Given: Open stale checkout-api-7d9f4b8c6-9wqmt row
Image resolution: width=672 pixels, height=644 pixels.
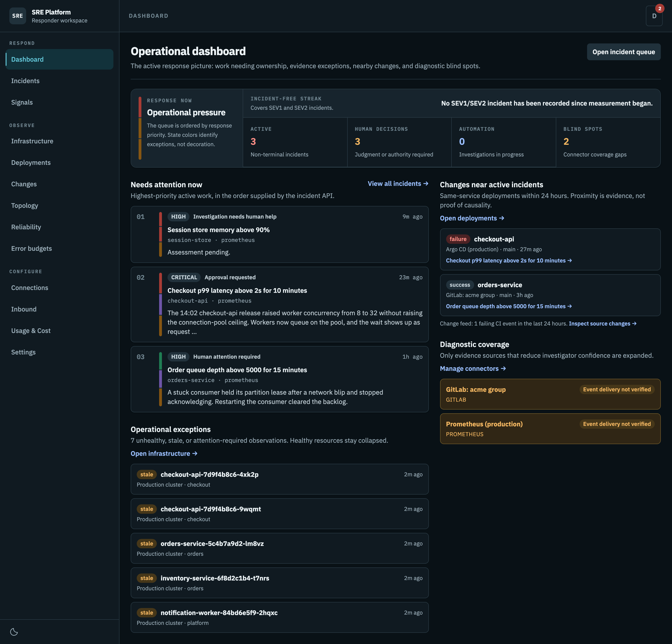Looking at the screenshot, I should [280, 514].
